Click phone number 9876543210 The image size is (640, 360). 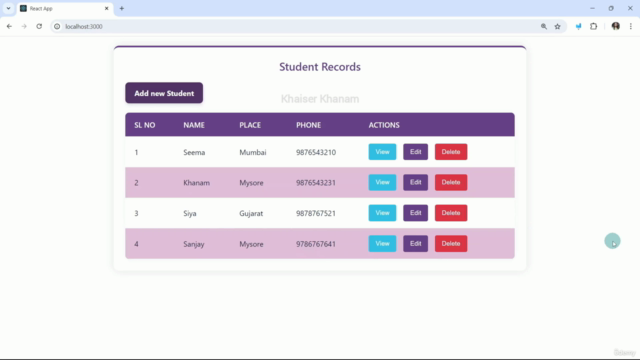(x=316, y=152)
